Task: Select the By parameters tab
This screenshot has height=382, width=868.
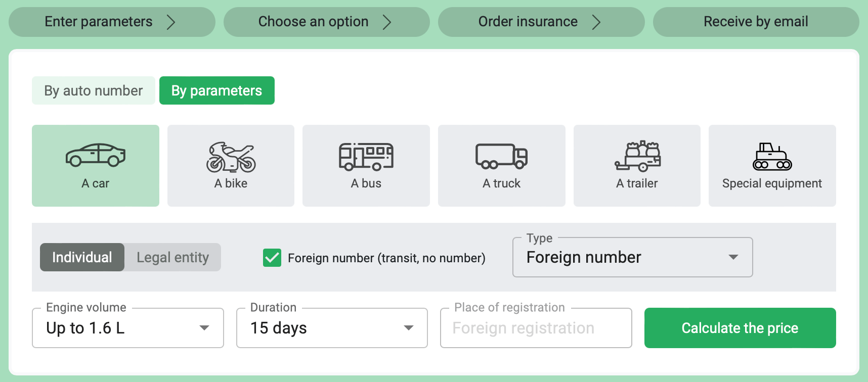Action: [x=217, y=90]
